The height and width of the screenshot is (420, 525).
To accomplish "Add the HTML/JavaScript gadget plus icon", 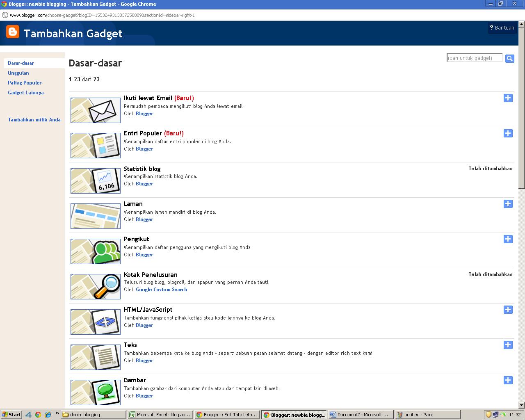I will [508, 310].
